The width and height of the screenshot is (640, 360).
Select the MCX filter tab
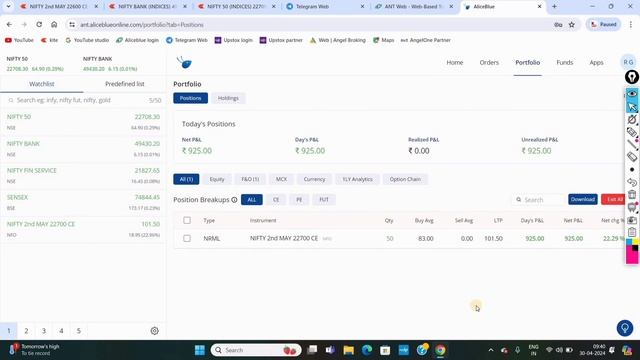(x=281, y=179)
